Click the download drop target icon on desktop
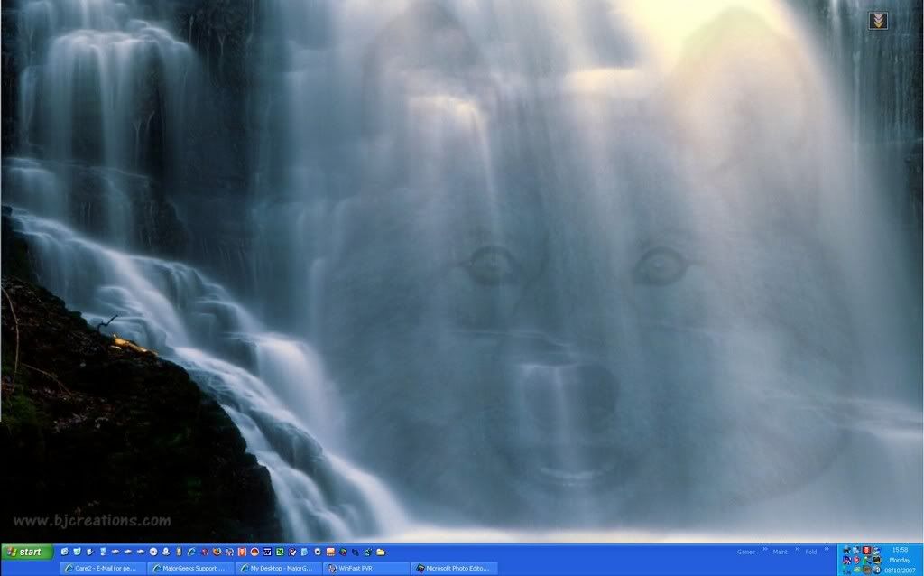This screenshot has height=576, width=924. (877, 21)
